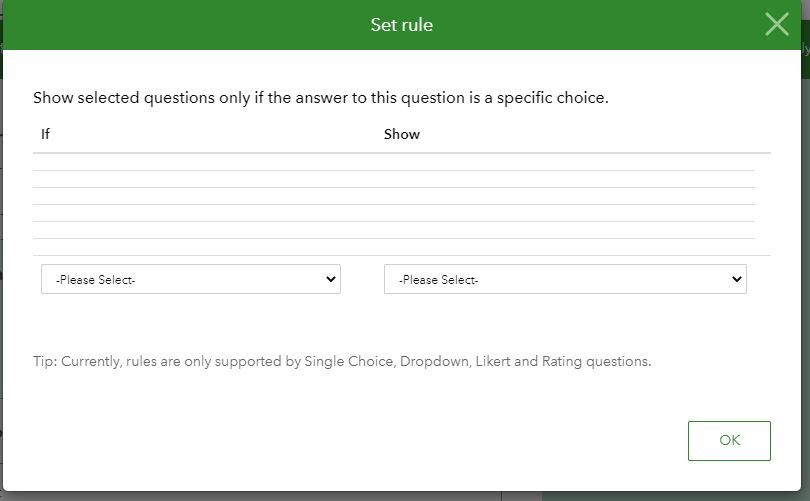Click the third empty rule row
Screen dimensions: 810x501
(x=394, y=197)
